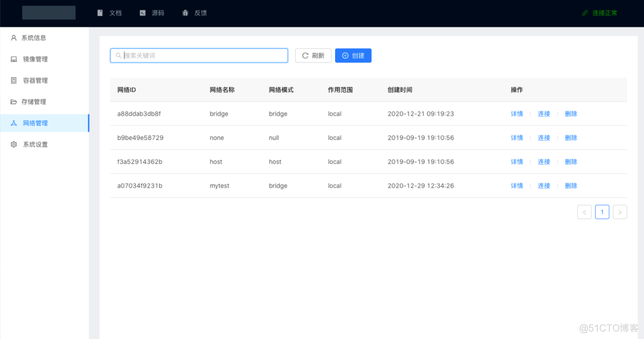Click the 反馈 bug icon in top bar
644x339 pixels.
point(185,13)
